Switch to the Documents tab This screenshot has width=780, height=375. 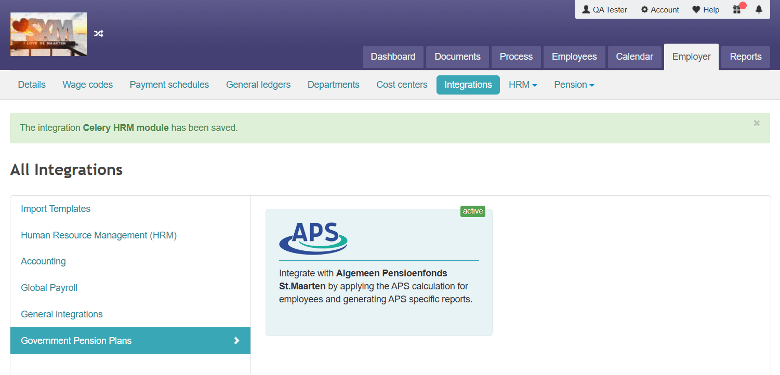tap(458, 57)
